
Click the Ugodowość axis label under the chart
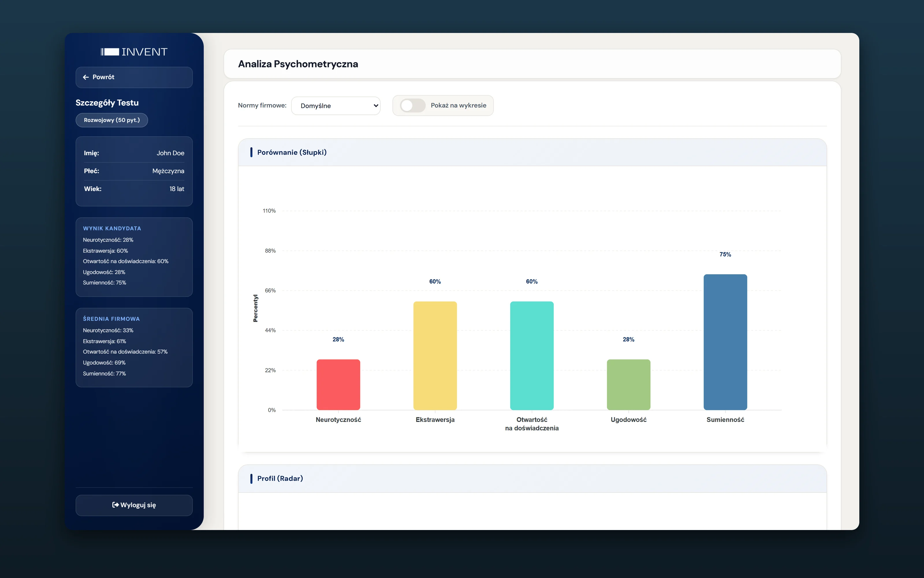pos(629,420)
